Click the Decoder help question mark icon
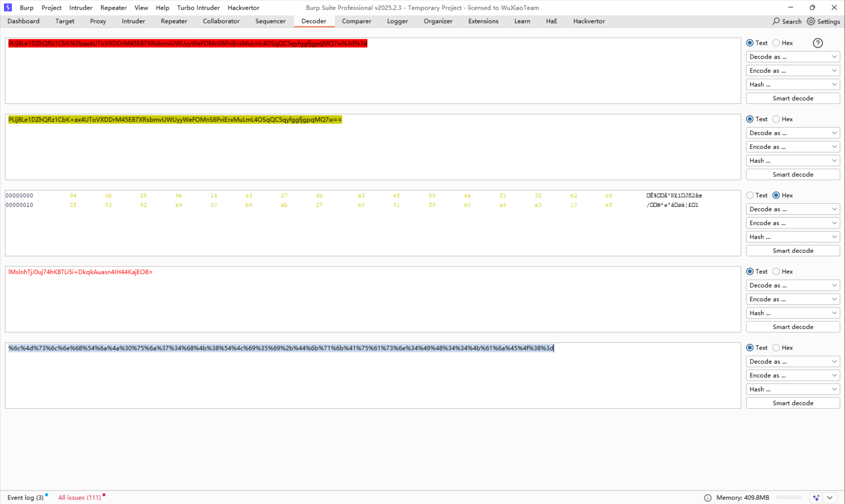This screenshot has height=504, width=845. (x=818, y=43)
